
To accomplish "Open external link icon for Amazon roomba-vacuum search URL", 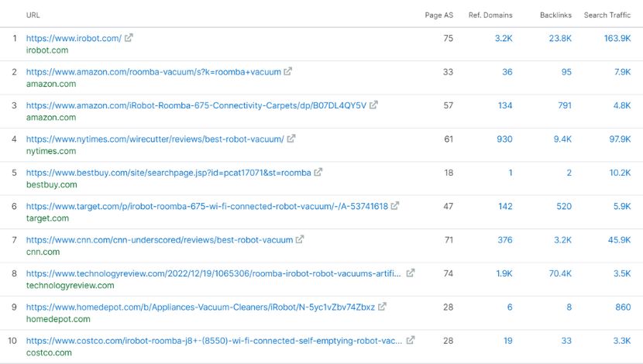I will coord(288,71).
